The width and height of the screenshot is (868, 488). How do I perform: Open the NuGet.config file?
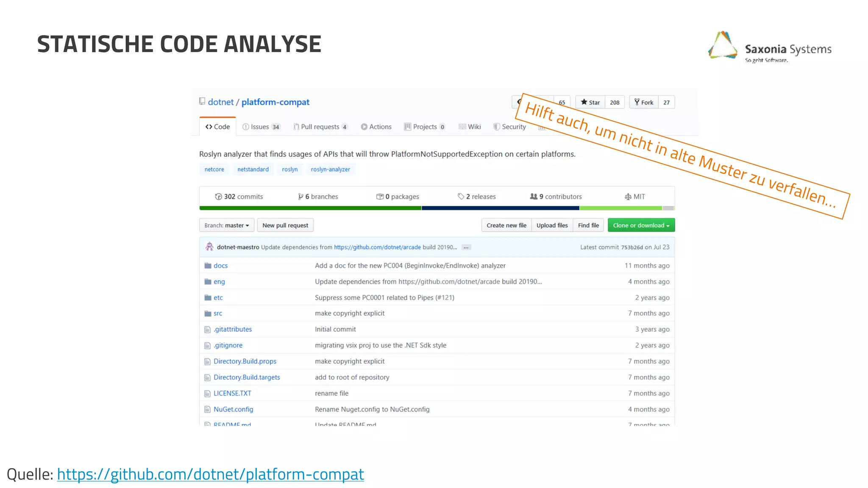click(x=233, y=410)
